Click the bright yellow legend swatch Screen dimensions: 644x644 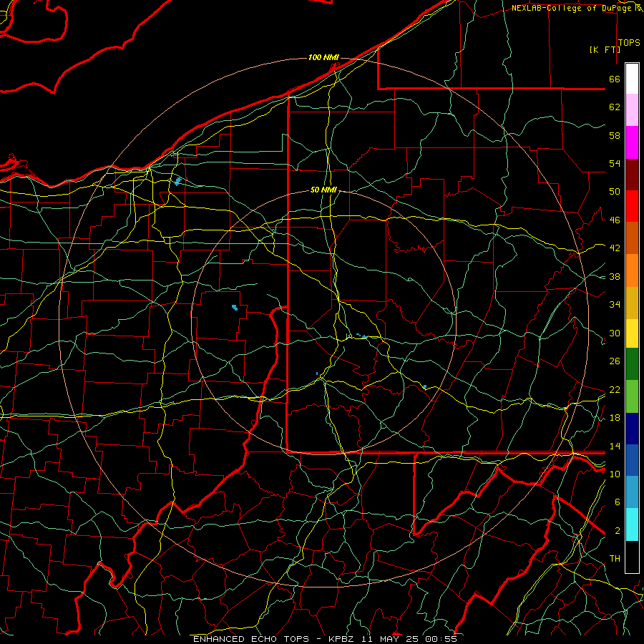[x=632, y=333]
